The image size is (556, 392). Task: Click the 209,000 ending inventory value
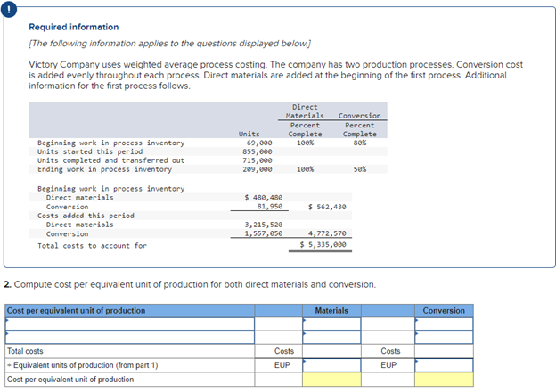coord(258,169)
